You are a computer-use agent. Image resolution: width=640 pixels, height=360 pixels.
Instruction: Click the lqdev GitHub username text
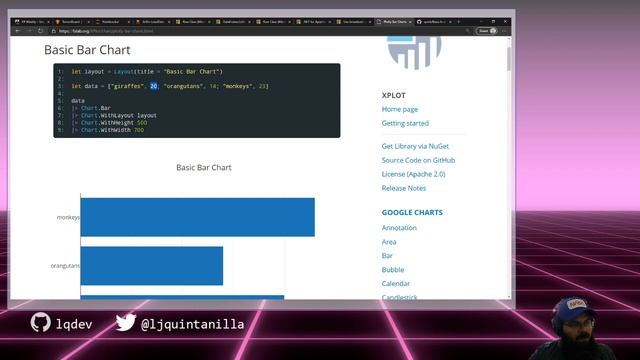point(74,324)
